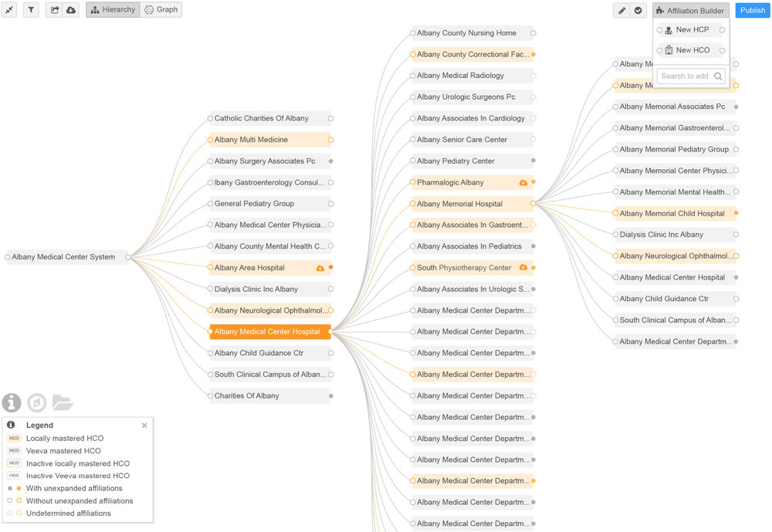Click cloud icon on Pharmalogic Albany
772x532 pixels.
coord(523,183)
